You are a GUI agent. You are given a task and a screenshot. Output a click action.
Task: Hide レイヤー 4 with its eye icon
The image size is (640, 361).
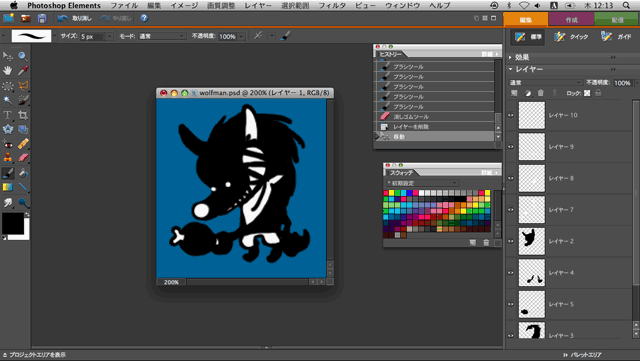tap(511, 272)
